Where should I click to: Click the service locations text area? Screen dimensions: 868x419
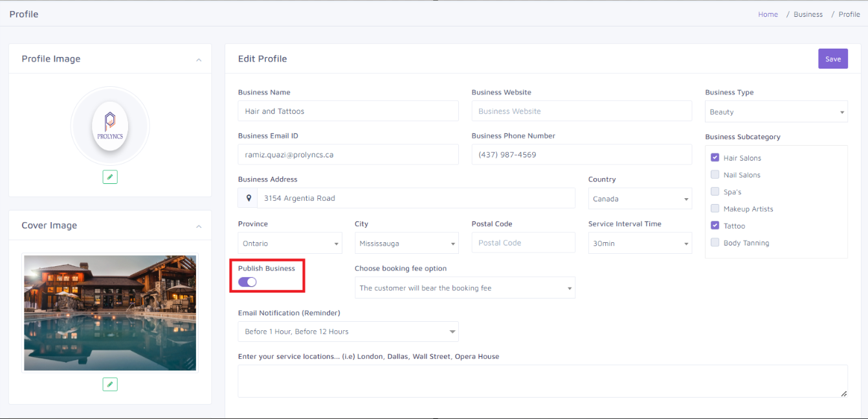click(542, 381)
